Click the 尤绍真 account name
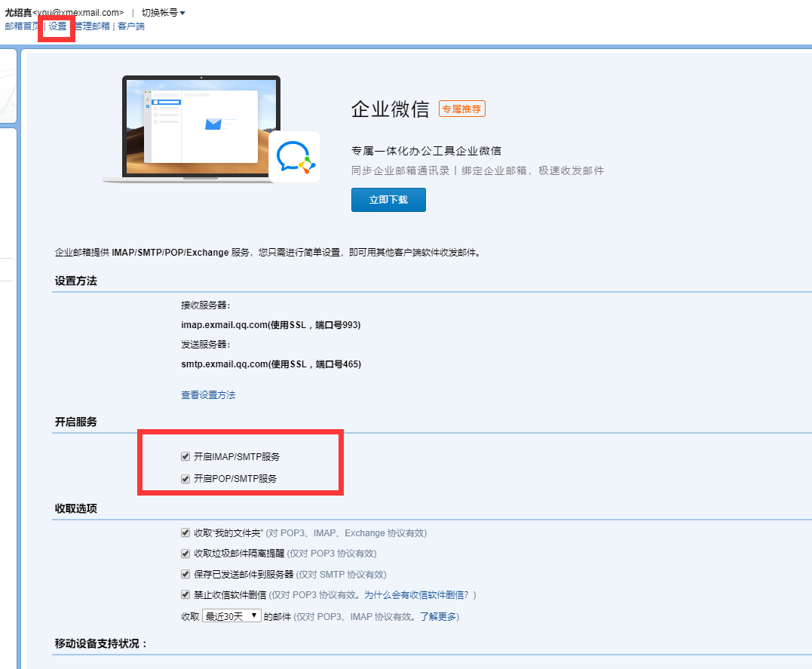Screen dimensions: 812x669 [x=18, y=12]
